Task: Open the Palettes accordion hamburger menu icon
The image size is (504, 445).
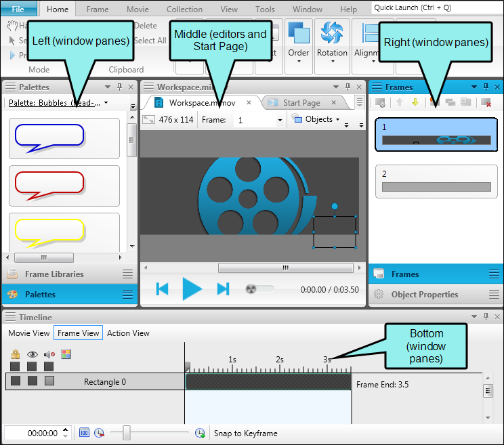Action: (127, 294)
